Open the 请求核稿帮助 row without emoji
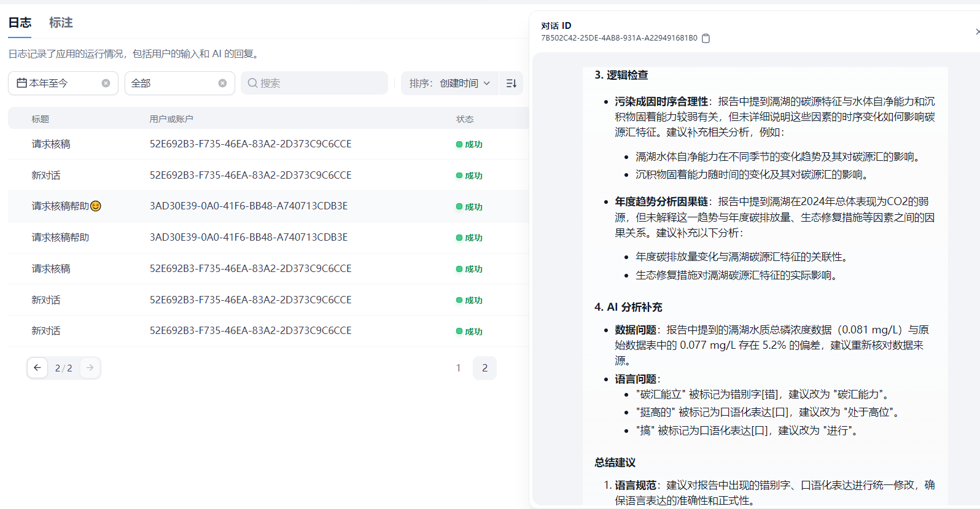980x509 pixels. click(268, 238)
